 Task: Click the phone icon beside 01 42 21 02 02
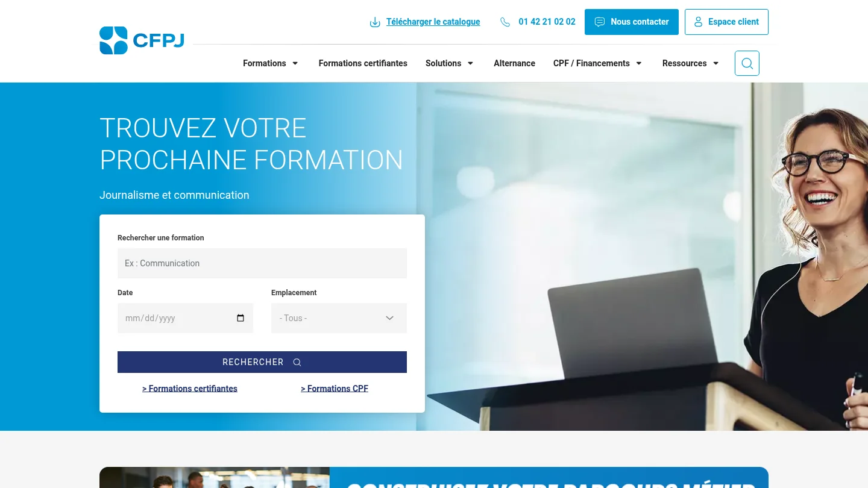tap(505, 22)
